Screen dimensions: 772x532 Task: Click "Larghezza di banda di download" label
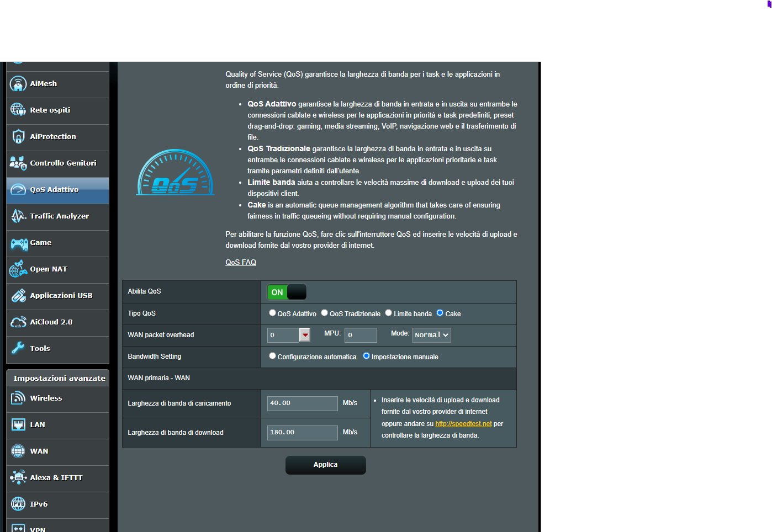tap(176, 433)
